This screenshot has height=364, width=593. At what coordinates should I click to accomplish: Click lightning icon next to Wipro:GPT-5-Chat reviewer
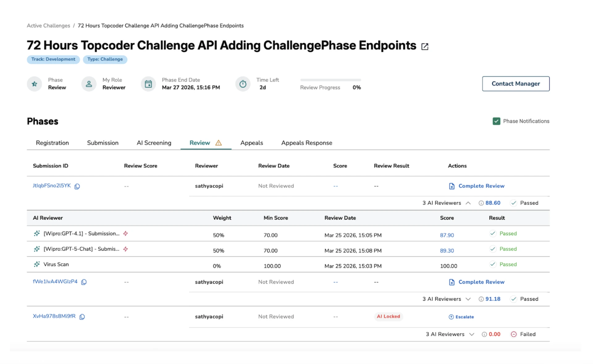[125, 249]
